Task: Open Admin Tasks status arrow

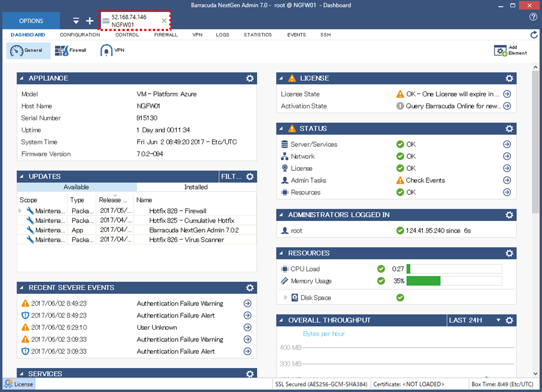Action: (x=507, y=180)
